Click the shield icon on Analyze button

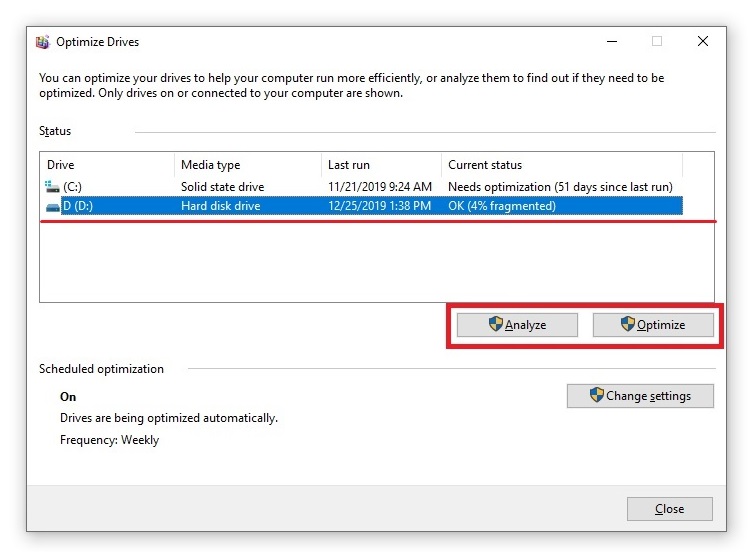[495, 324]
